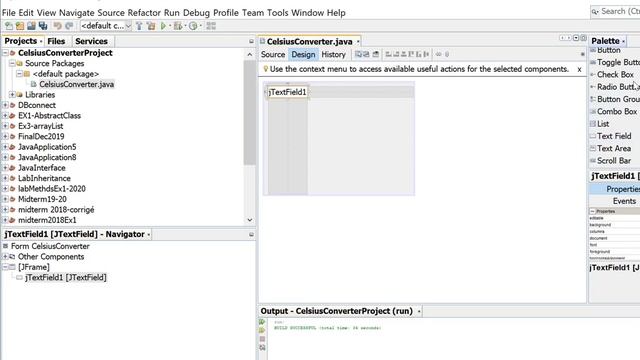Expand the DBconnect project node
Screen dimensions: 640x360
[5, 105]
